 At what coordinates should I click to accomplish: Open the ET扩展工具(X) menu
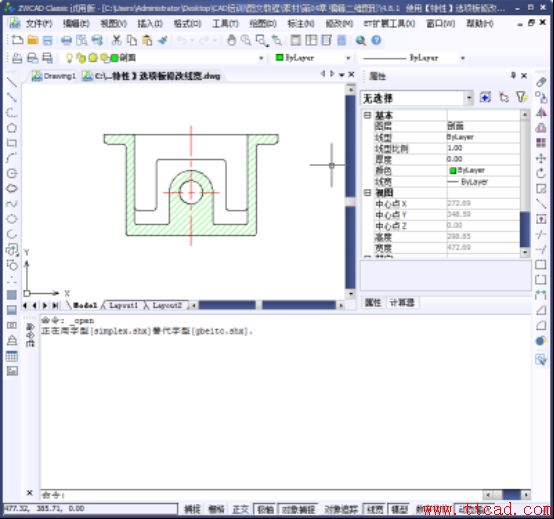[389, 24]
